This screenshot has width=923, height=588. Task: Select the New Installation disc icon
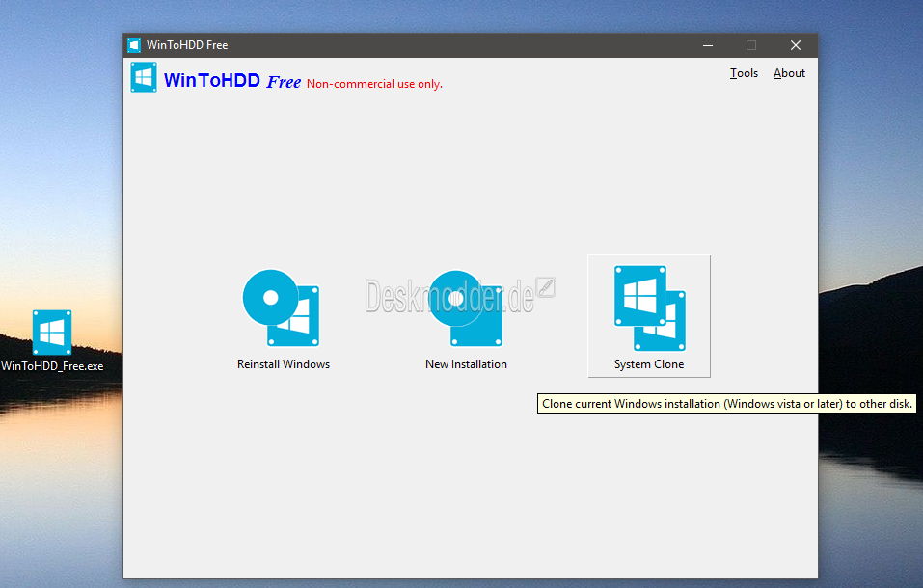pos(466,307)
